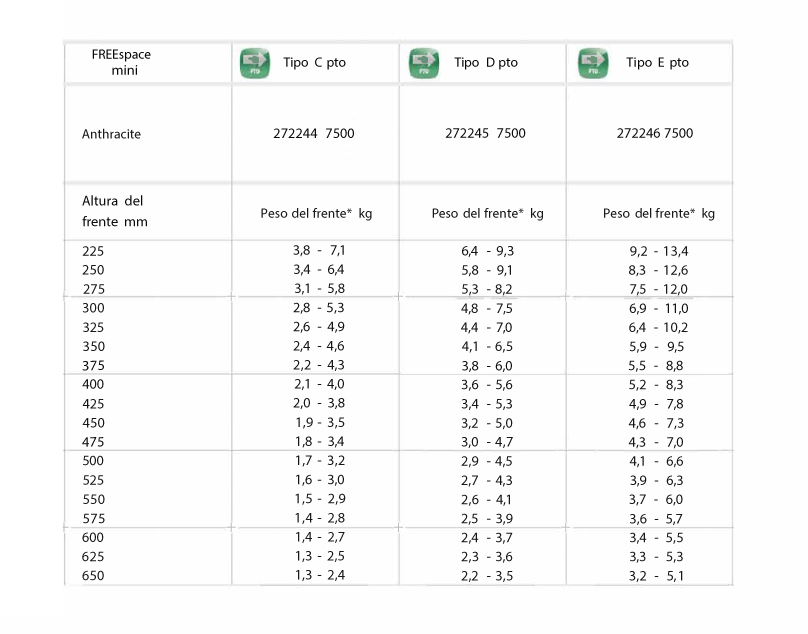Click Tipo C weight value 3,8 - 7,1

pos(316,250)
